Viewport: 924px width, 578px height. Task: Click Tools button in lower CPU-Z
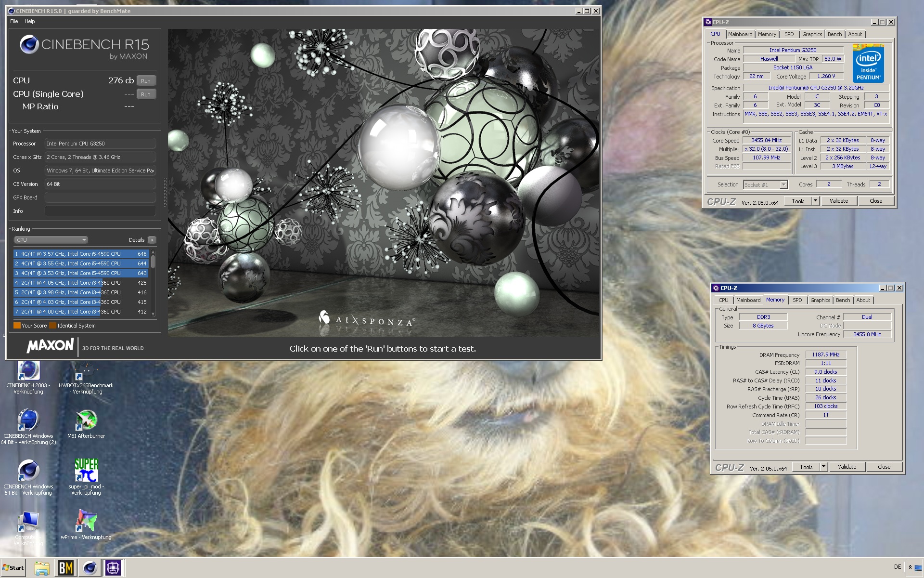[806, 467]
